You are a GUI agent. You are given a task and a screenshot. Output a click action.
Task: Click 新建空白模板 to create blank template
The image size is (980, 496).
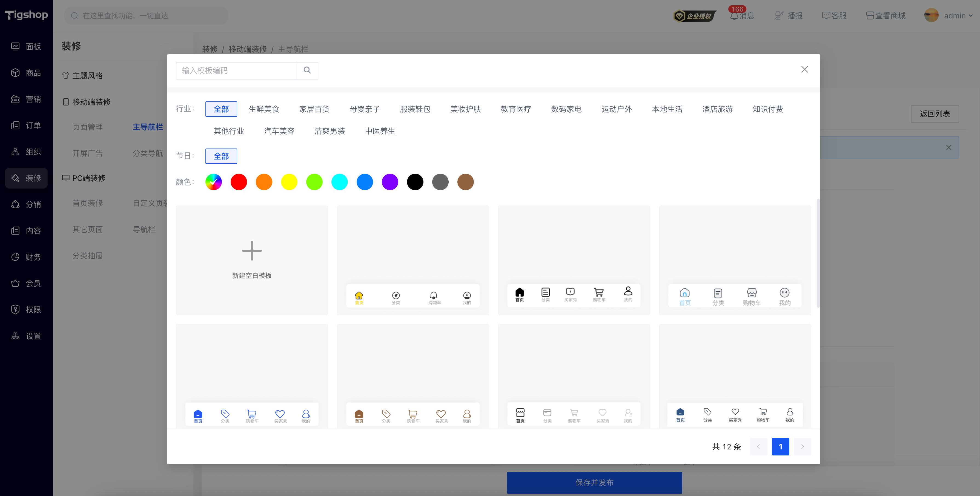(252, 260)
